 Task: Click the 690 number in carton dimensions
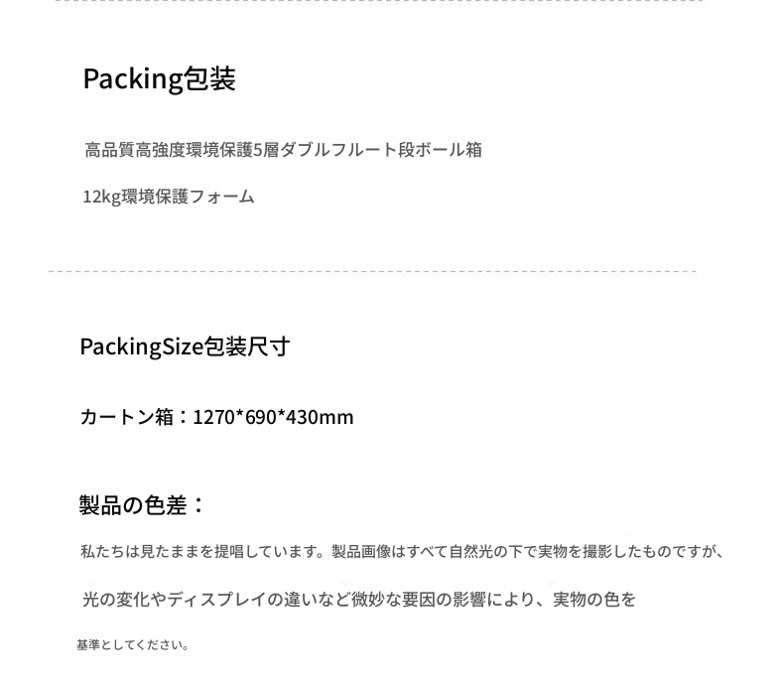pyautogui.click(x=260, y=417)
